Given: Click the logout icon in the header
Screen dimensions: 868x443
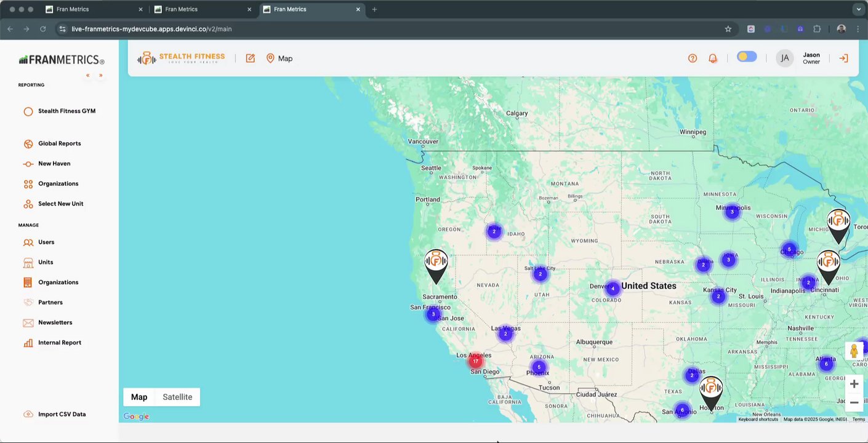Looking at the screenshot, I should click(843, 58).
